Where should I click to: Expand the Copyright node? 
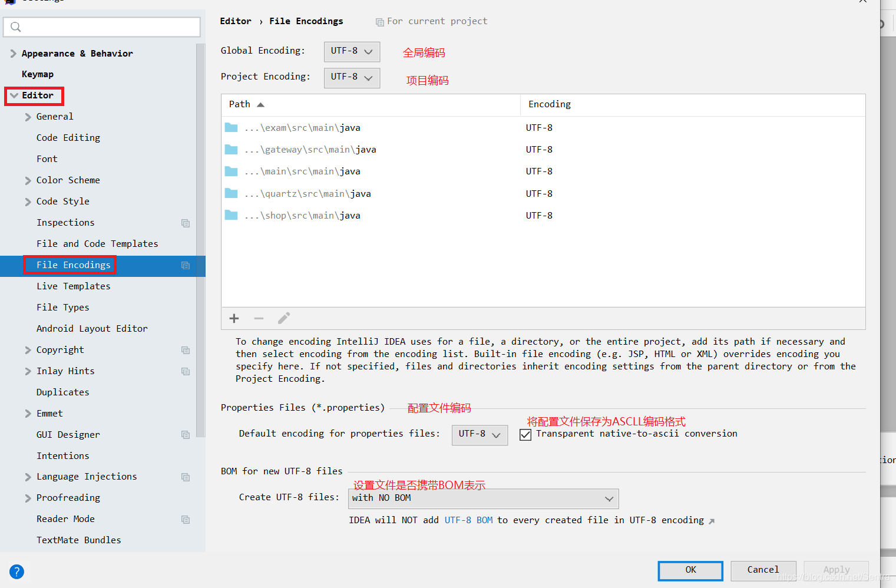click(28, 350)
